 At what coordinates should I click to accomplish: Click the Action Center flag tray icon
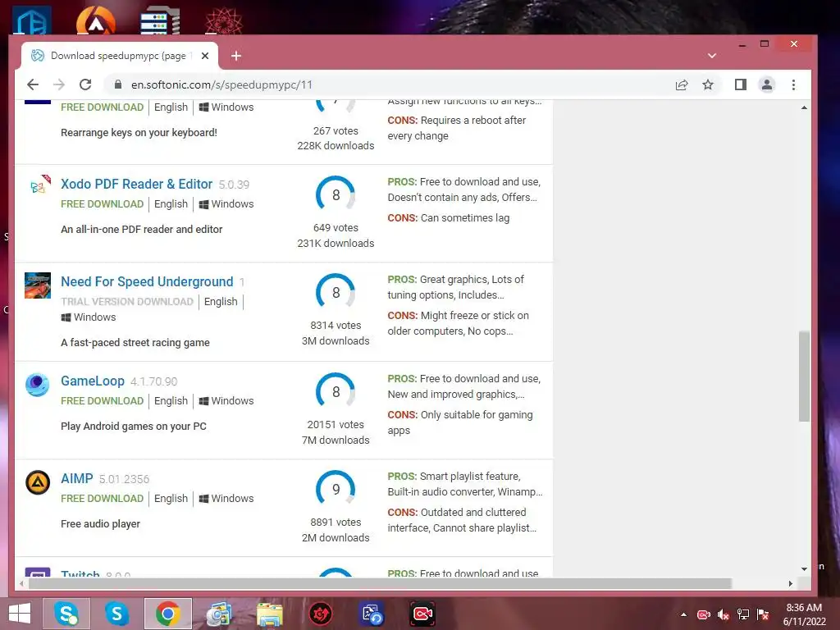tap(763, 614)
